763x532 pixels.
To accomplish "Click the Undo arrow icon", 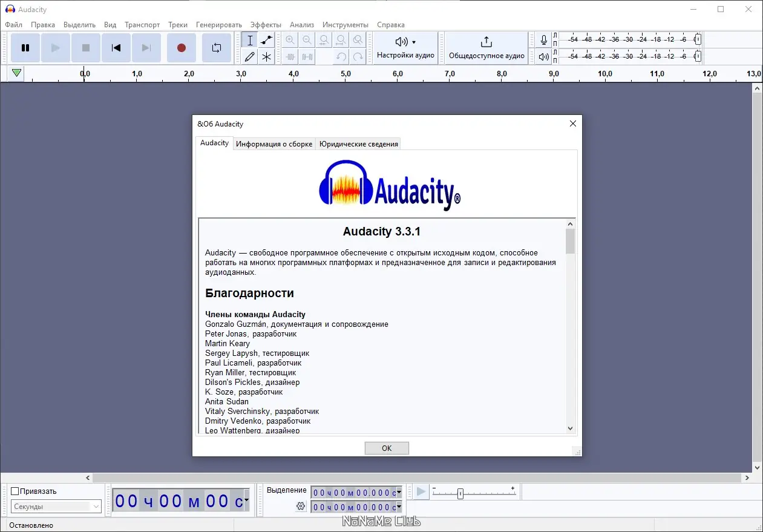I will (341, 57).
